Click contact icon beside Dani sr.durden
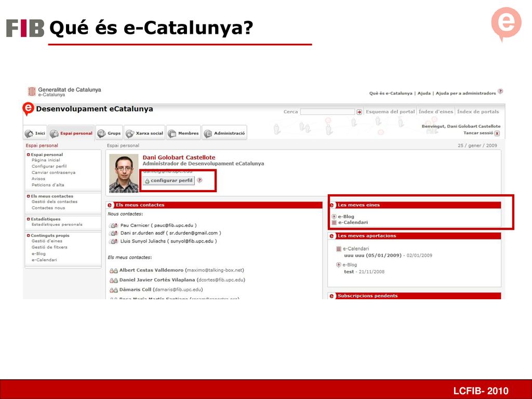 pos(113,233)
